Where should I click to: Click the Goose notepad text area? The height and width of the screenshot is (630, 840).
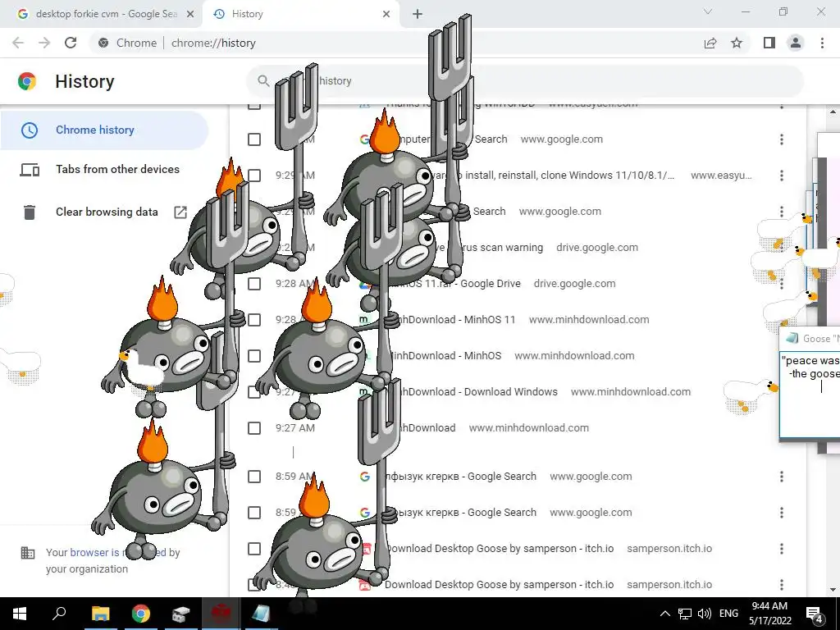[x=810, y=394]
